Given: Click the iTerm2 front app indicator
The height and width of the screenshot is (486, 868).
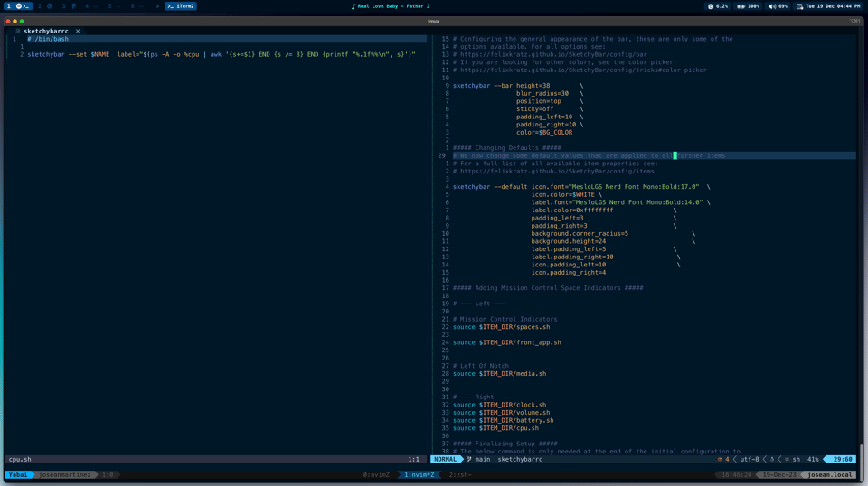Looking at the screenshot, I should [181, 6].
